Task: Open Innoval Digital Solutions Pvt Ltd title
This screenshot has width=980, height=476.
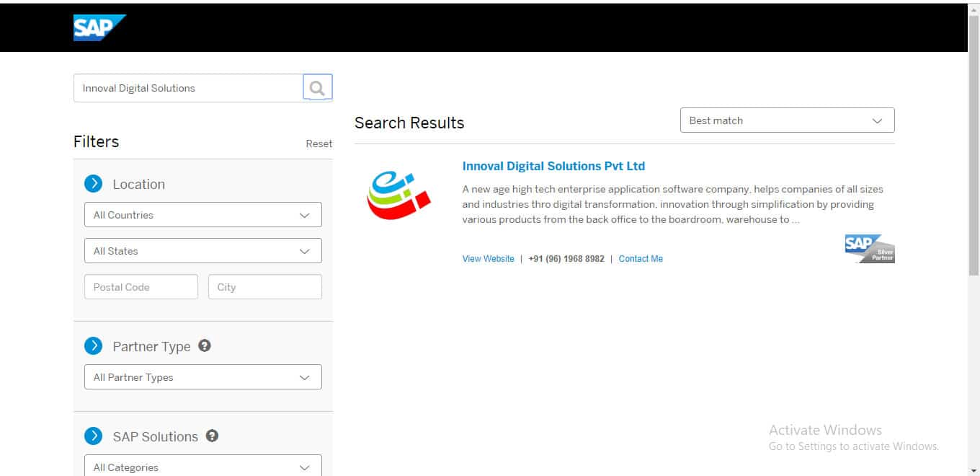Action: pyautogui.click(x=553, y=166)
